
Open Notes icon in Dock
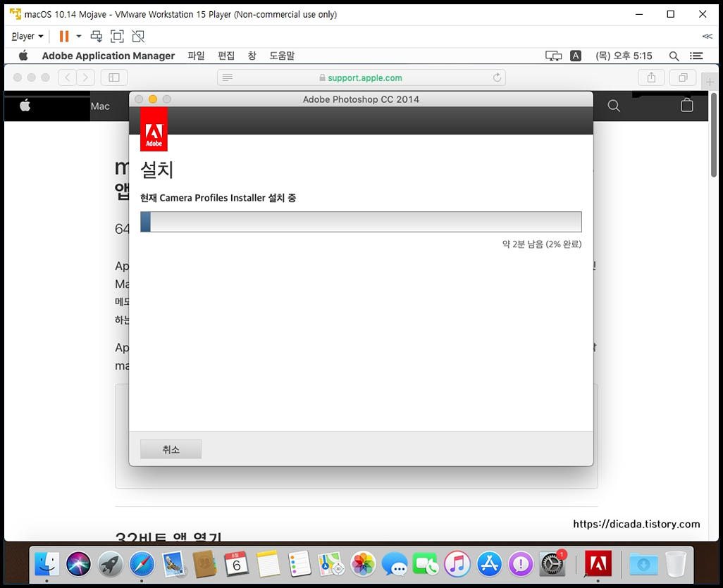click(x=268, y=564)
